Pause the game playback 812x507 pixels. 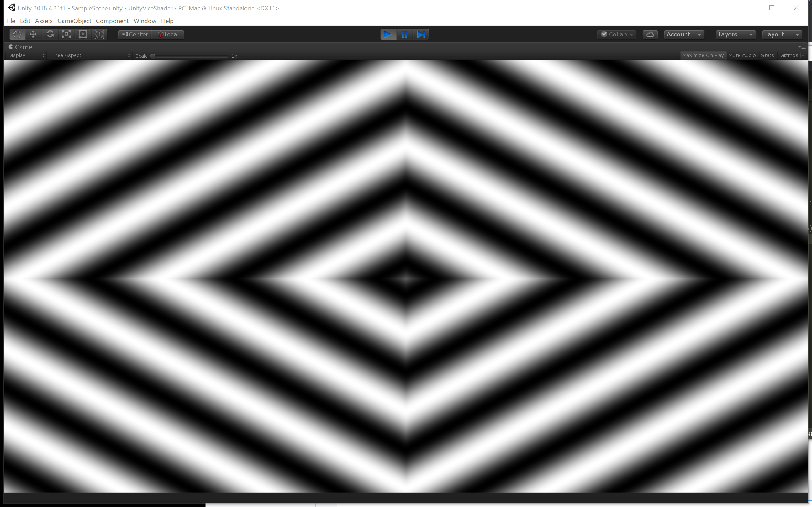404,34
